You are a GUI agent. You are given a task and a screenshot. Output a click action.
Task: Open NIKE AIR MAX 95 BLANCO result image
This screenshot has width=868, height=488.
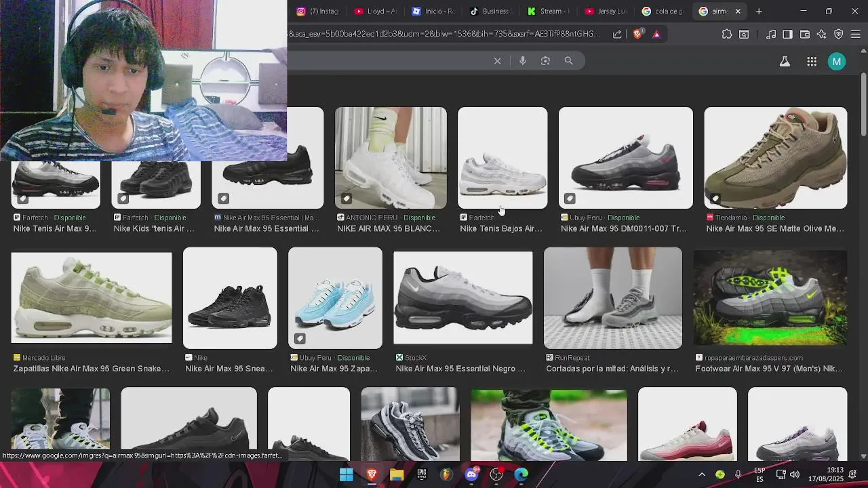point(391,158)
